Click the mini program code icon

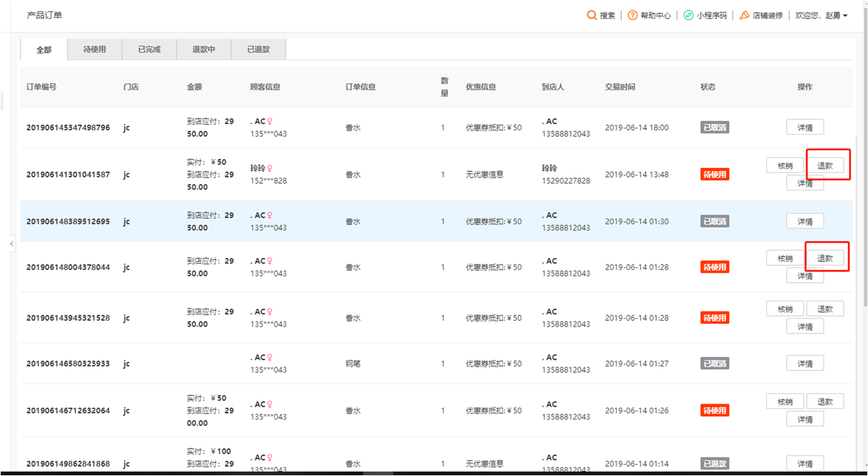point(688,16)
